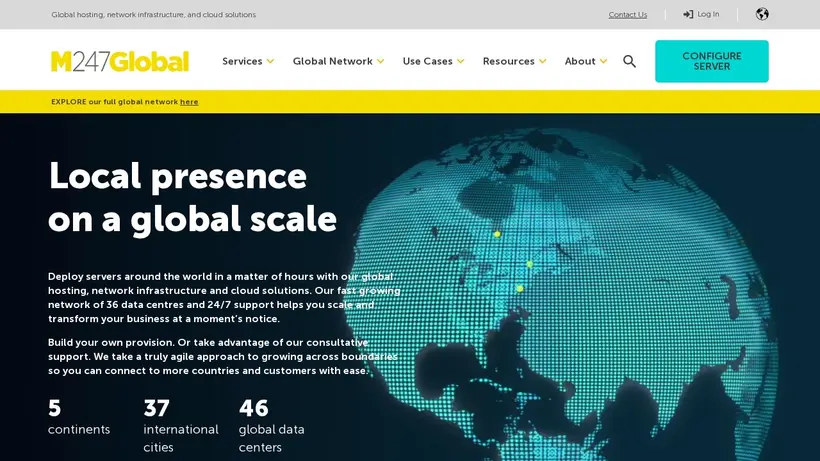Screen dimensions: 820x461
Task: Click the Log In arrow icon
Action: (688, 14)
